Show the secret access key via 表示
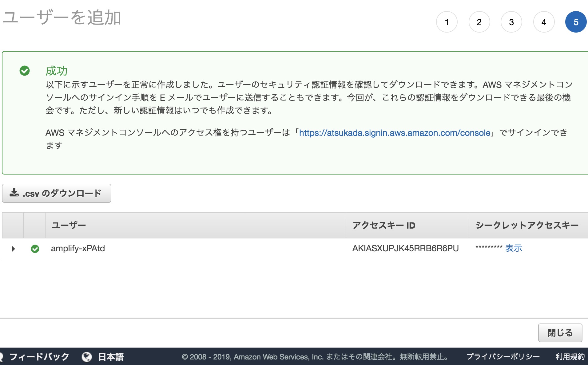 [x=514, y=248]
